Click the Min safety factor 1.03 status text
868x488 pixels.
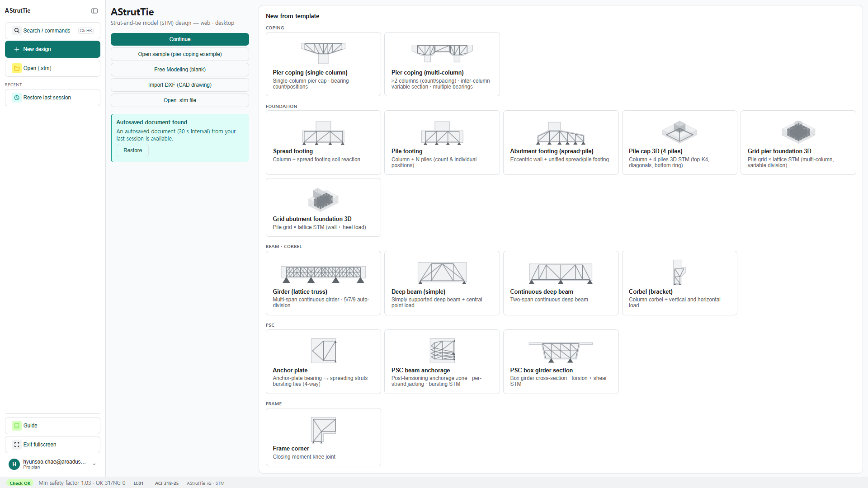pyautogui.click(x=82, y=483)
